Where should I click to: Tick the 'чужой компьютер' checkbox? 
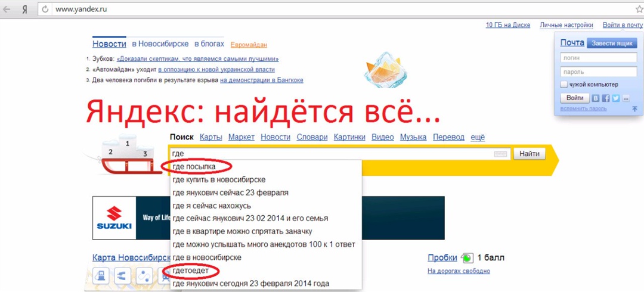[563, 85]
